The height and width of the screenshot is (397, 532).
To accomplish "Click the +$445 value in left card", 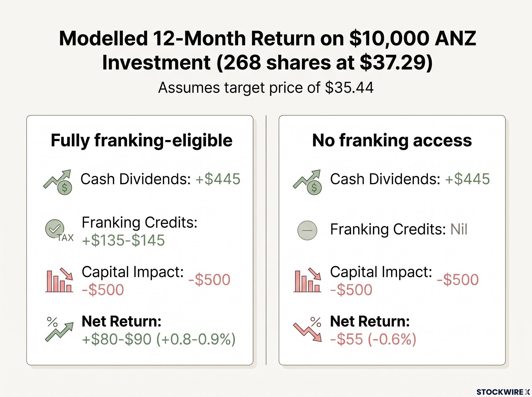I will tap(218, 179).
